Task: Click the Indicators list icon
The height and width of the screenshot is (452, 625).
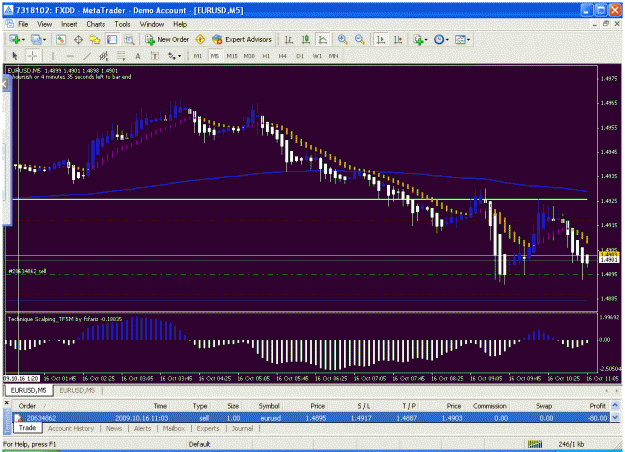Action: 418,39
